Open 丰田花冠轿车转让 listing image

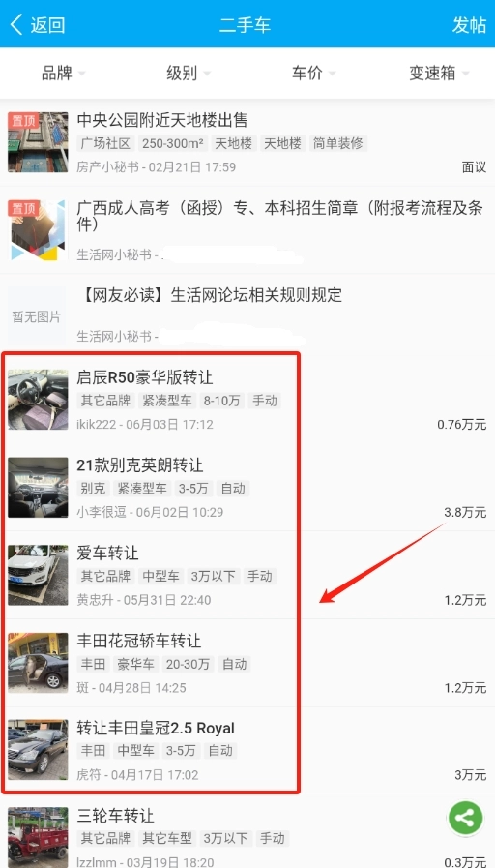(x=38, y=663)
